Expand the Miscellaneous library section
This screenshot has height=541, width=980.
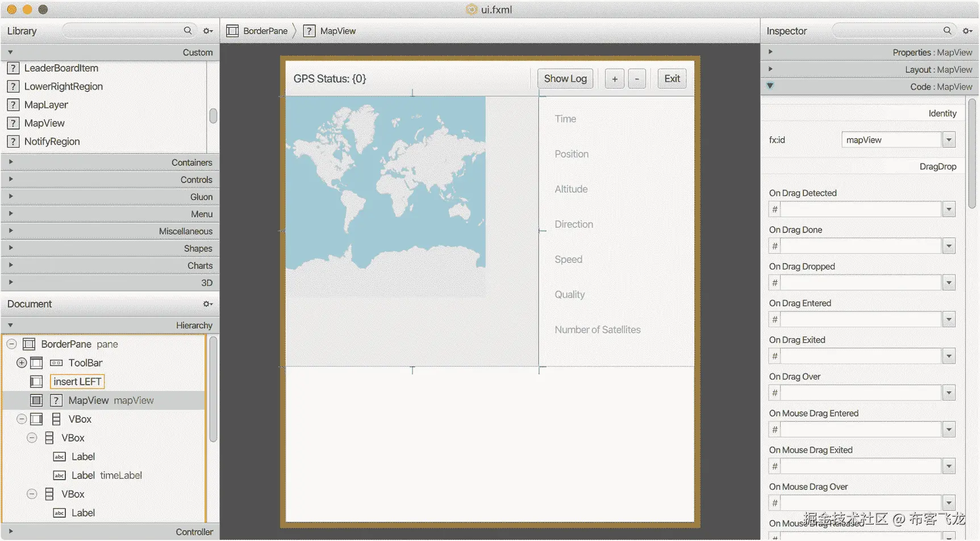(10, 231)
